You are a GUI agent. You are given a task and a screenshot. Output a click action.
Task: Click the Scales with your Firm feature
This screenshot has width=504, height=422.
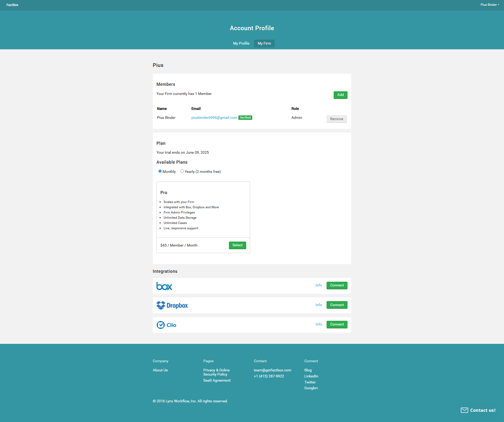tap(179, 202)
